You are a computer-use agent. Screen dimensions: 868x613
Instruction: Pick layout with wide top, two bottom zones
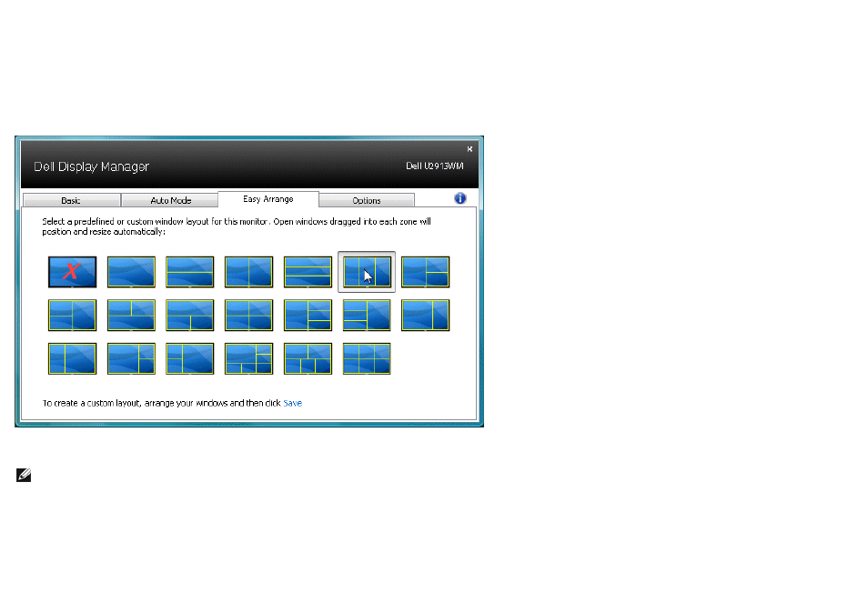click(190, 315)
